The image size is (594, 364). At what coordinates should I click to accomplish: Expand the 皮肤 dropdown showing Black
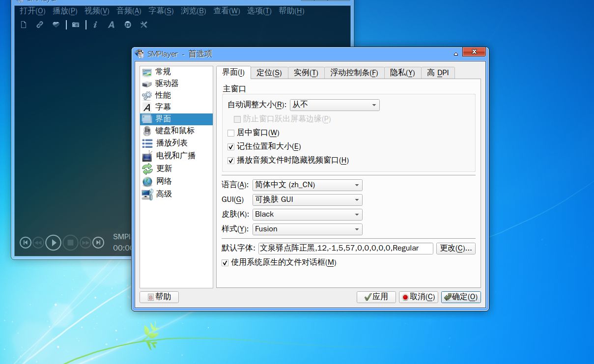[308, 215]
